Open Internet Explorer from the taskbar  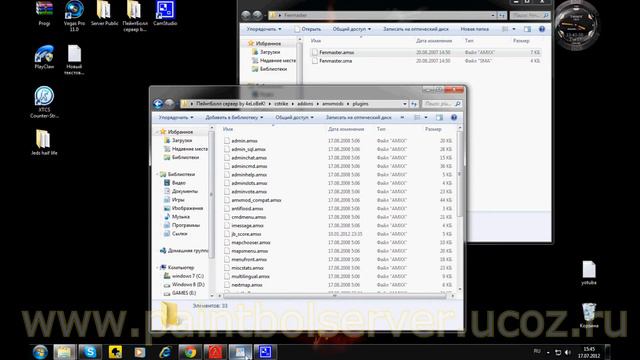coord(165,352)
